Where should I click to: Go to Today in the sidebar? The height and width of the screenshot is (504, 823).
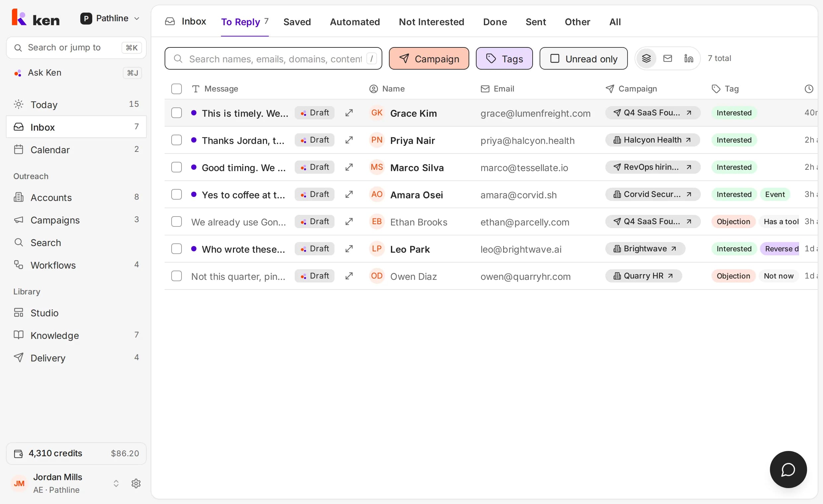pos(76,104)
